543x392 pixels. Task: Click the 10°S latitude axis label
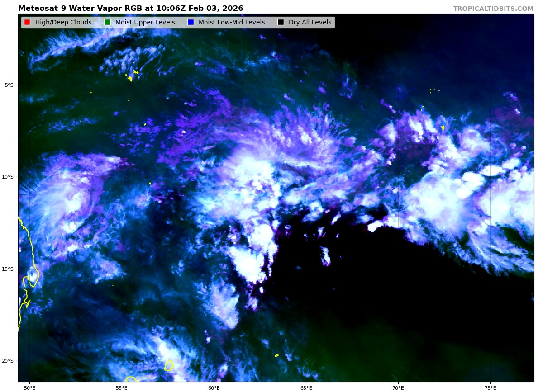tap(8, 177)
